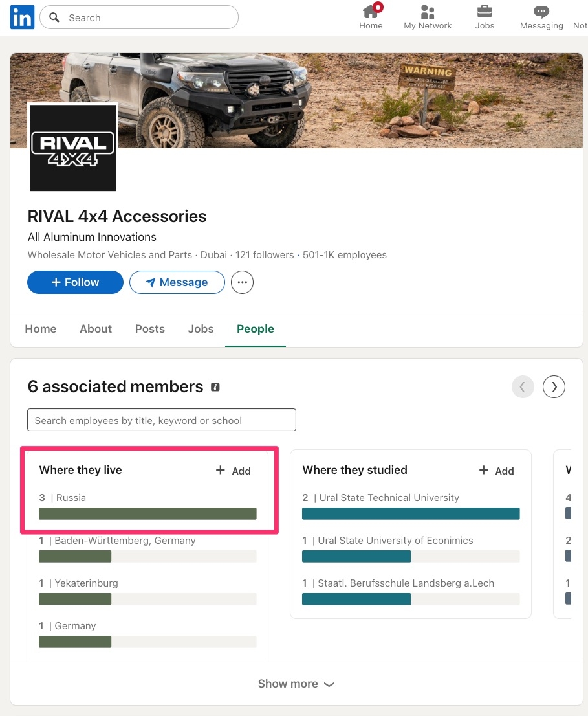The image size is (588, 716).
Task: Add a location under Where they live
Action: pyautogui.click(x=233, y=471)
